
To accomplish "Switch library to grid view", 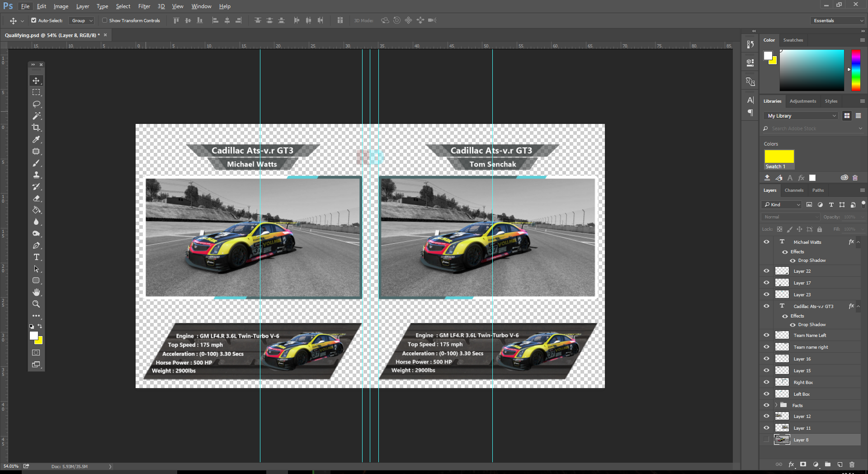I will coord(847,116).
